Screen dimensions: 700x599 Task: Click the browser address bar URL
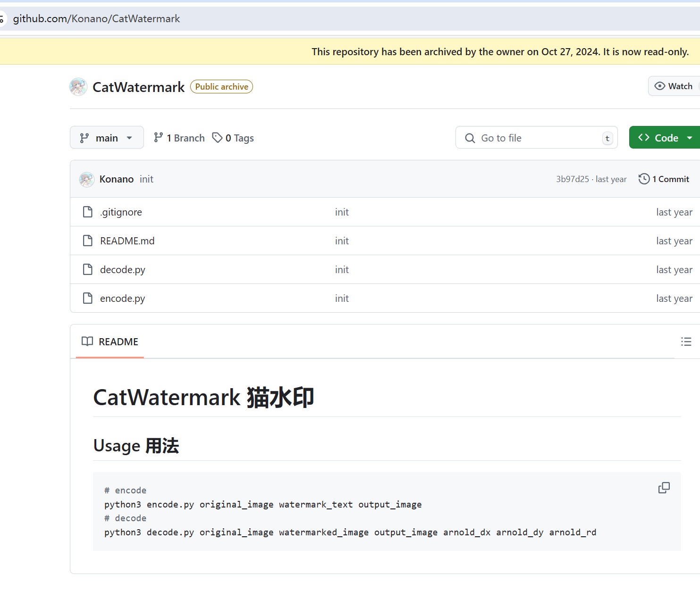point(97,19)
